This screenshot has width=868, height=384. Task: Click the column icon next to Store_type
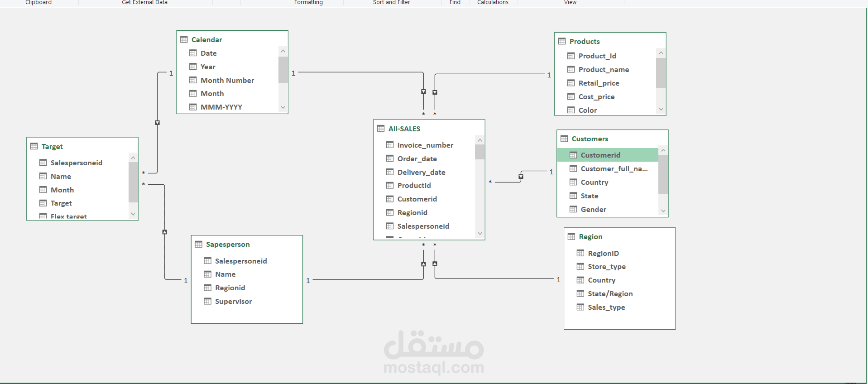pos(580,266)
